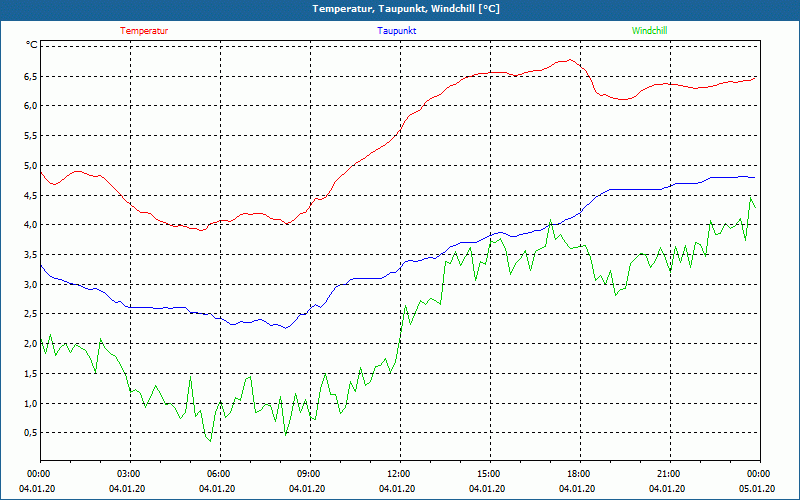Click the 5,0 y-axis value
Image resolution: width=800 pixels, height=500 pixels.
[30, 165]
